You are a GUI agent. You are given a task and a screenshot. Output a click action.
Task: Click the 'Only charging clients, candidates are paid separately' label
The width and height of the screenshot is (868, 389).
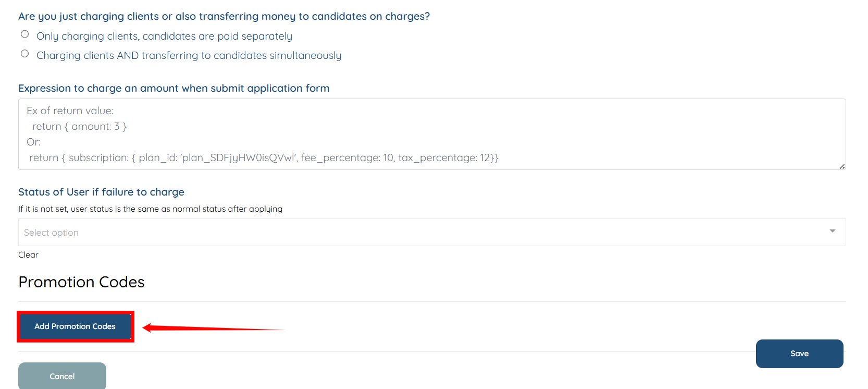coord(164,36)
